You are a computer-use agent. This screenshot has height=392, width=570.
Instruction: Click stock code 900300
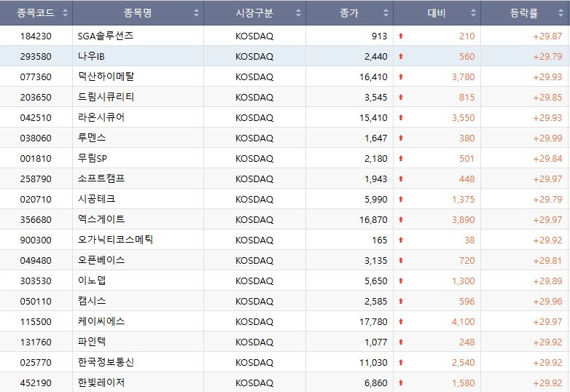tap(36, 240)
